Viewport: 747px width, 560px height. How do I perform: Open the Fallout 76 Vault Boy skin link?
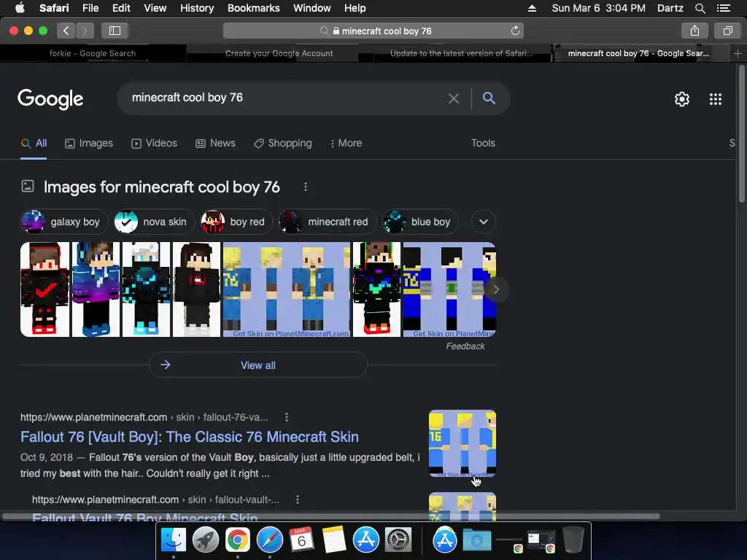(x=190, y=437)
